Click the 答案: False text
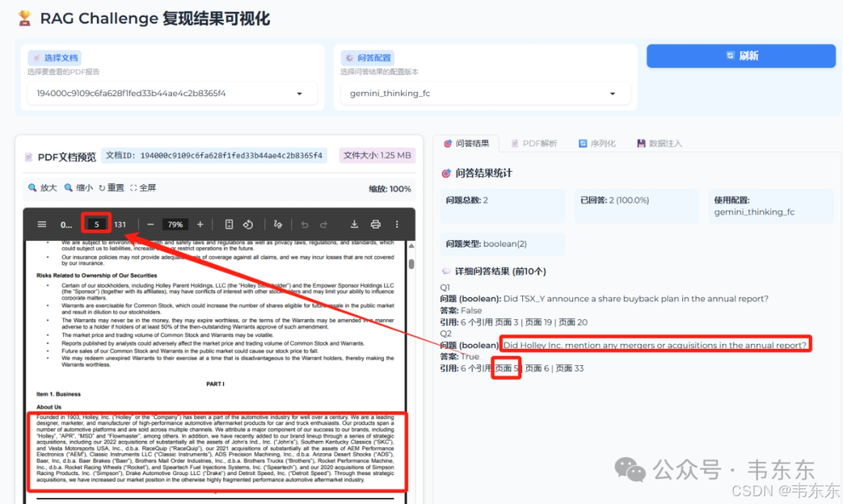This screenshot has height=504, width=843. click(461, 311)
